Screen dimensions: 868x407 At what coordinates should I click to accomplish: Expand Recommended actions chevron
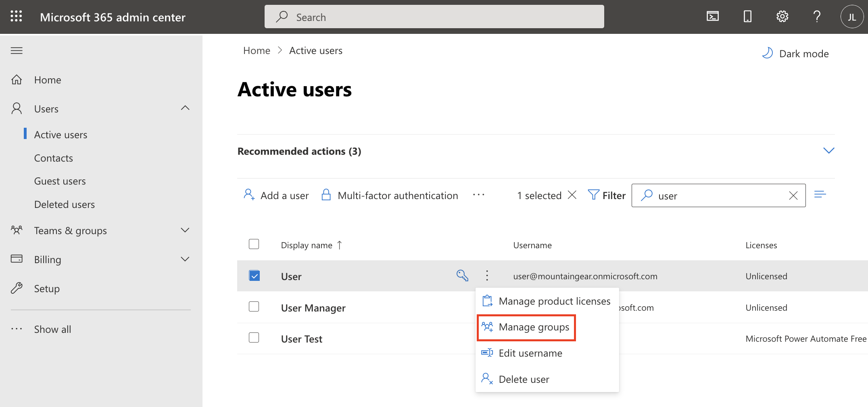[828, 150]
